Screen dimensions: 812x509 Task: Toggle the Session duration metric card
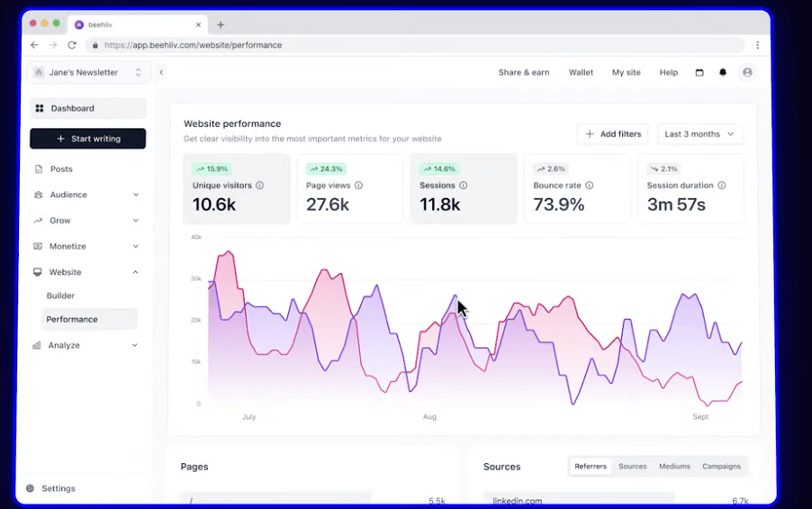coord(690,189)
